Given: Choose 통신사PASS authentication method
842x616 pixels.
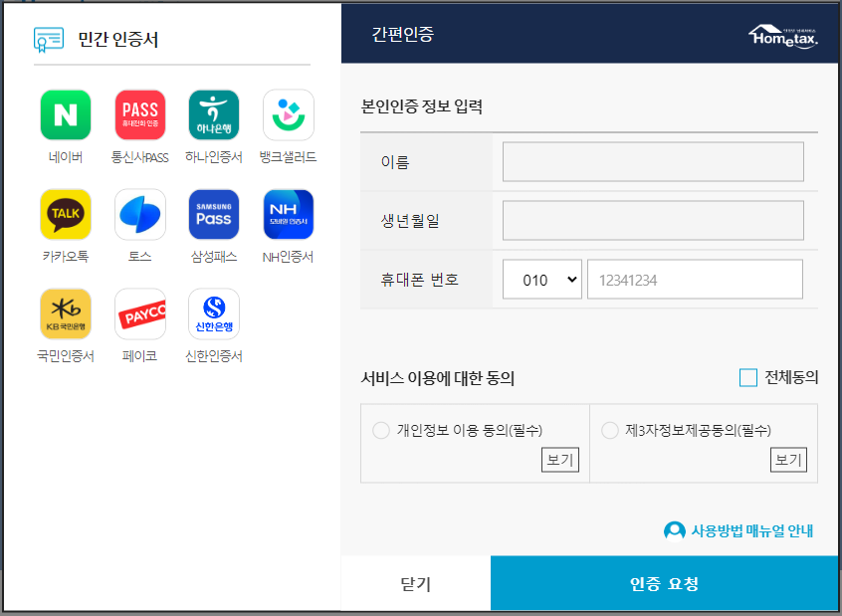Looking at the screenshot, I should [140, 114].
